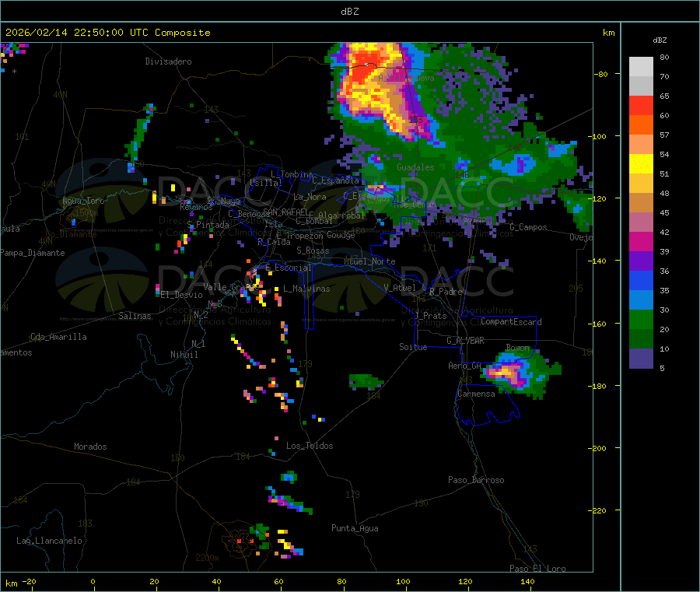Select the 'SAN_RAFAEL' city label
Viewport: 700px width, 592px height.
coord(285,212)
